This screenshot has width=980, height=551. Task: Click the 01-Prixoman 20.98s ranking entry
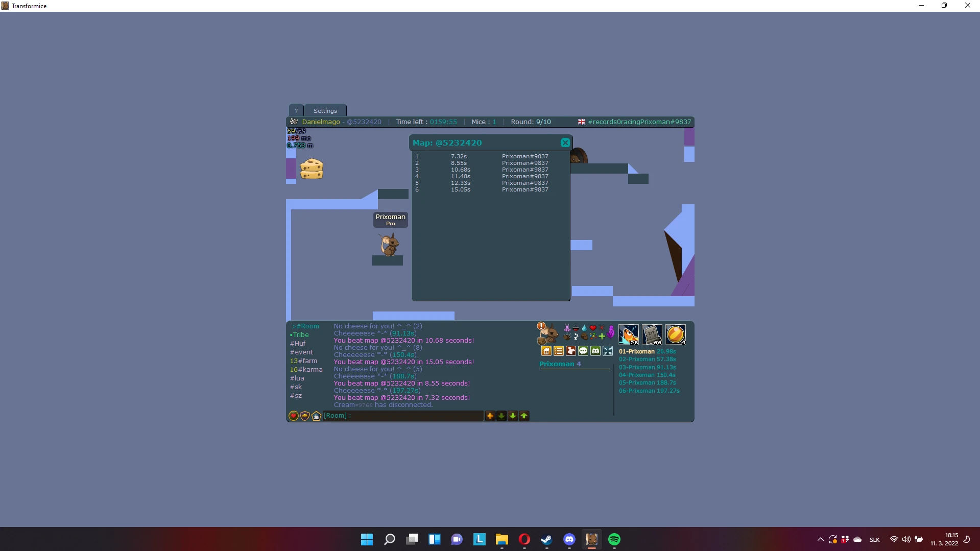[x=647, y=352]
